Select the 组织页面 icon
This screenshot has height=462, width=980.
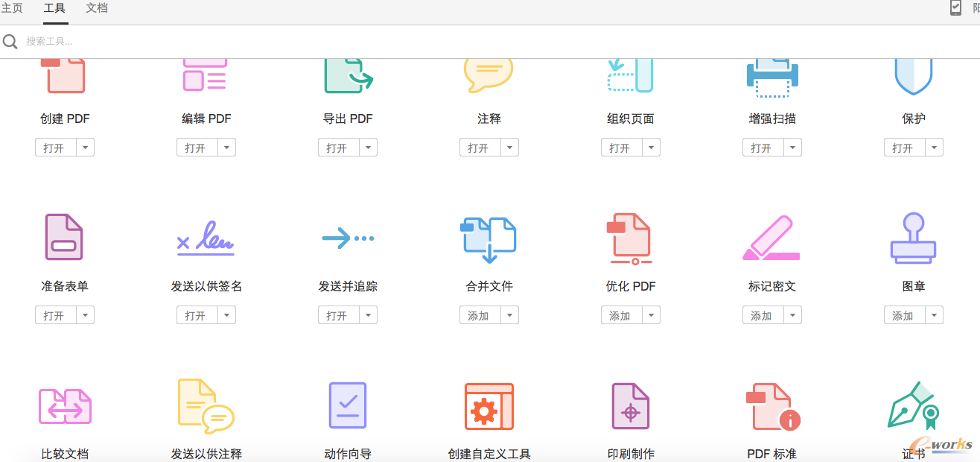(630, 75)
